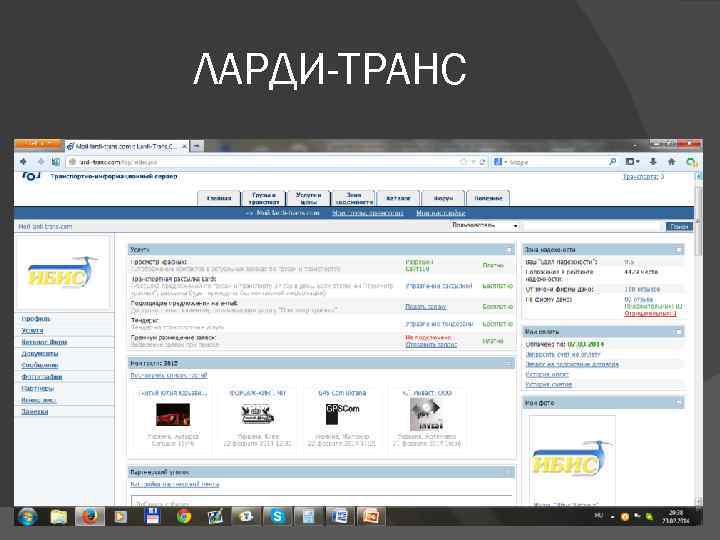720x540 pixels.
Task: Click the browser forward arrow
Action: pyautogui.click(x=41, y=162)
